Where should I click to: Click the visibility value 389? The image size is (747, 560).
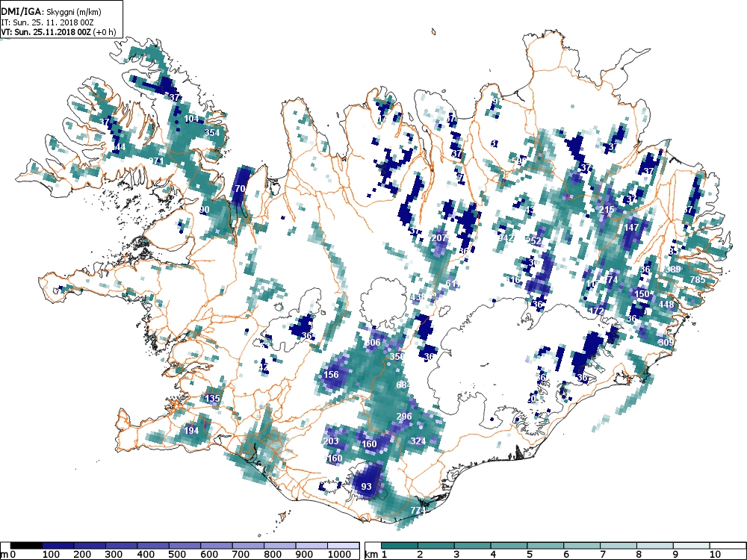click(x=673, y=270)
